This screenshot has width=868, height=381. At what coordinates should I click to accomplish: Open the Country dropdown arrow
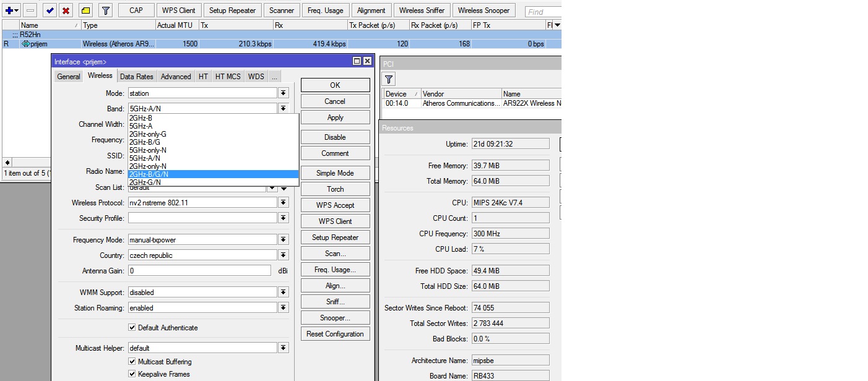[283, 255]
